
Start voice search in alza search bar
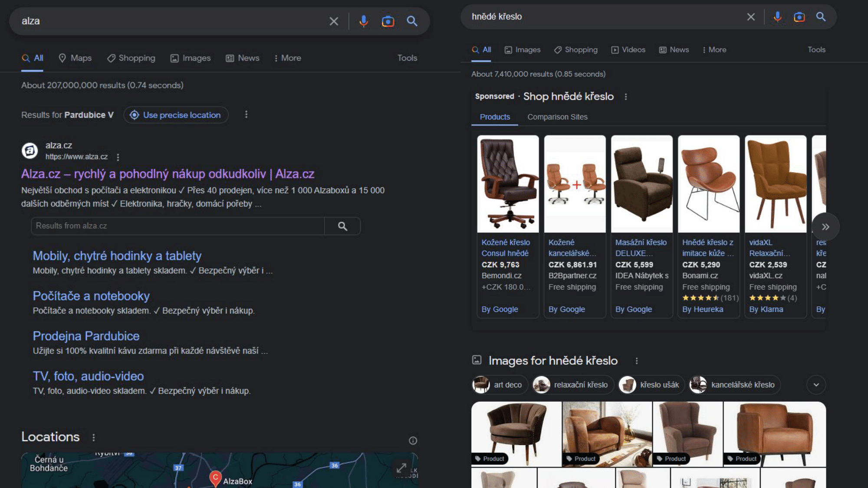pos(364,21)
